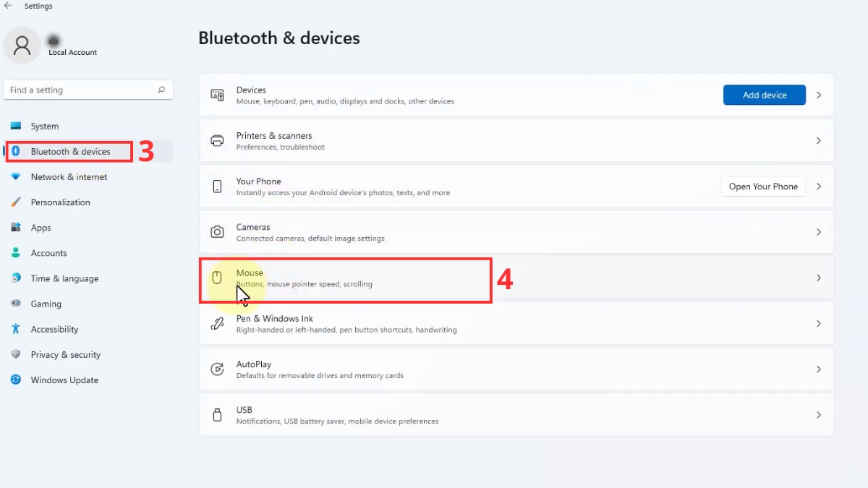868x488 pixels.
Task: Click the Pen & Windows Ink icon
Action: tap(217, 323)
